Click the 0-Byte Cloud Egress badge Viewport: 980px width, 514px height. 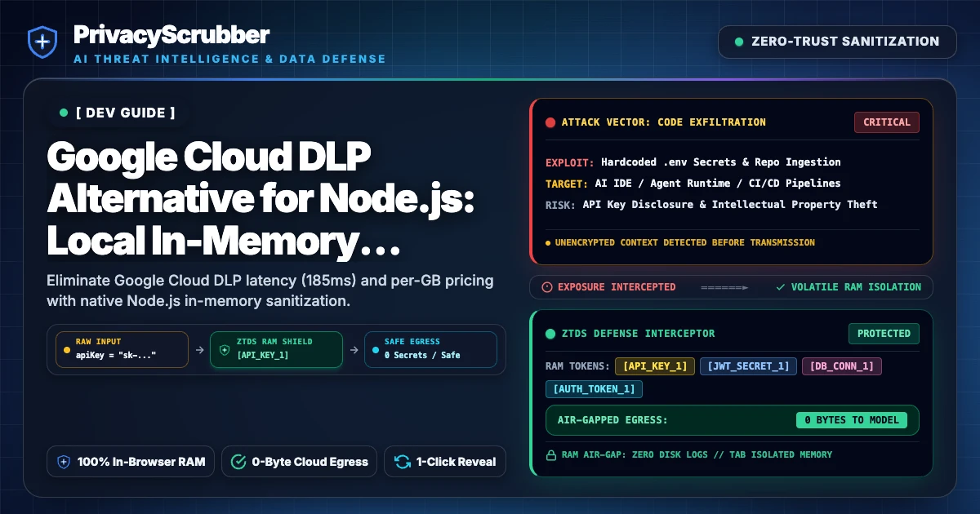(x=299, y=462)
